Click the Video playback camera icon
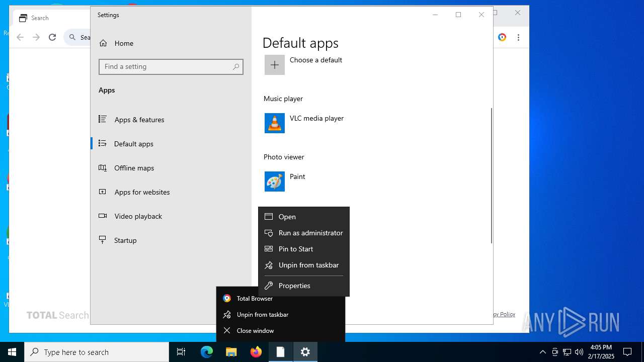 103,216
